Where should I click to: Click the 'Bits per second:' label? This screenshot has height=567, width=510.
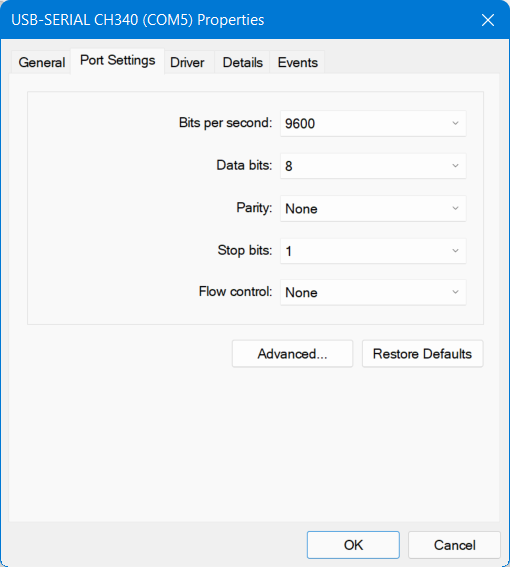tap(225, 123)
